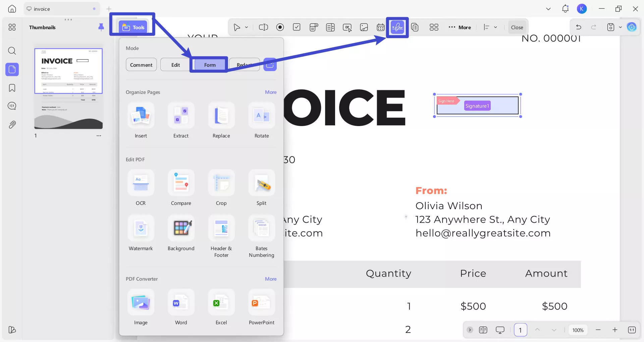Open More options in the form toolbar

click(460, 27)
